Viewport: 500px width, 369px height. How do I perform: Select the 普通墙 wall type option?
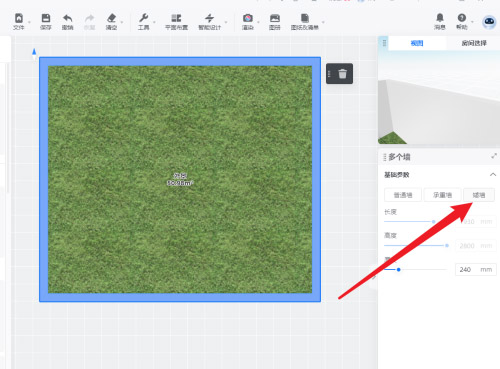pos(403,195)
